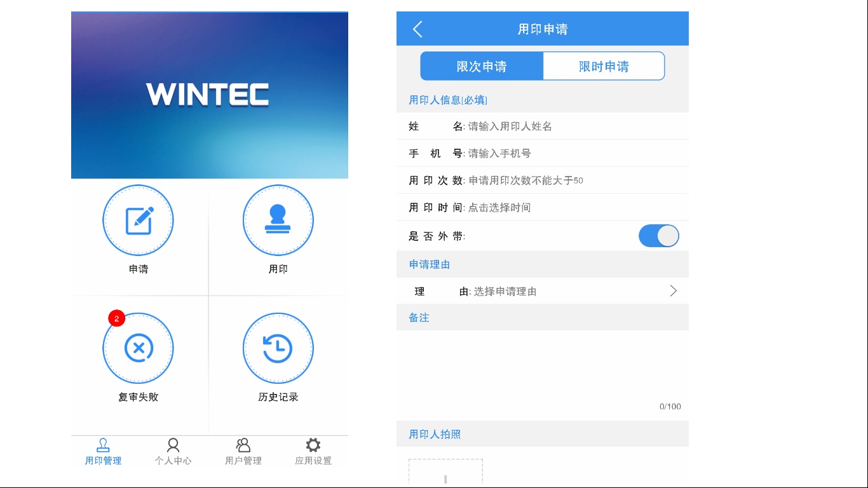This screenshot has height=488, width=868.
Task: Open the 申请 pencil icon
Action: pyautogui.click(x=139, y=220)
